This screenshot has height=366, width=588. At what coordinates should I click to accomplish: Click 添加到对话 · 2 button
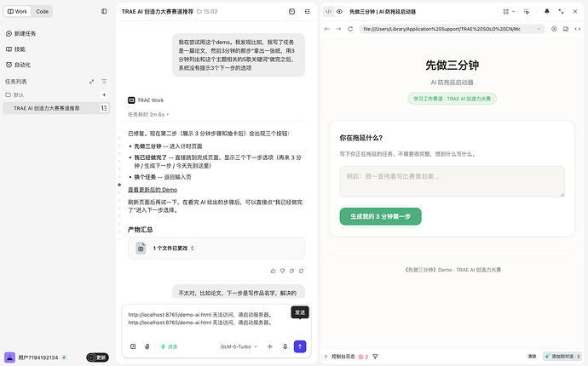pyautogui.click(x=562, y=357)
